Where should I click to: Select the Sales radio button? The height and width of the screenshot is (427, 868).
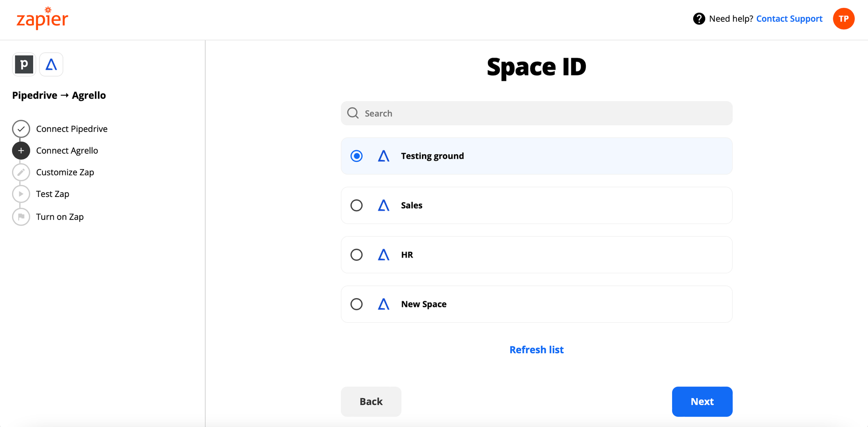point(356,205)
